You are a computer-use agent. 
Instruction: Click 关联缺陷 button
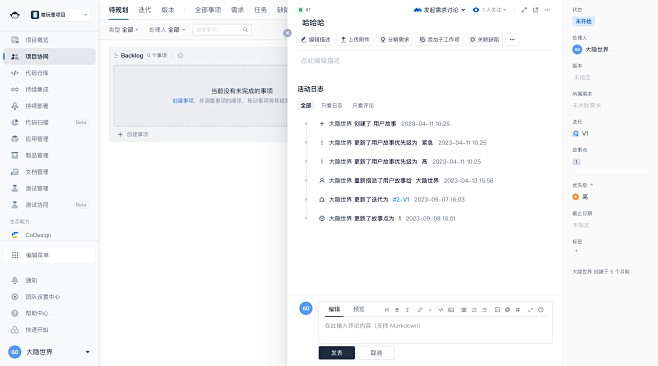click(x=484, y=39)
